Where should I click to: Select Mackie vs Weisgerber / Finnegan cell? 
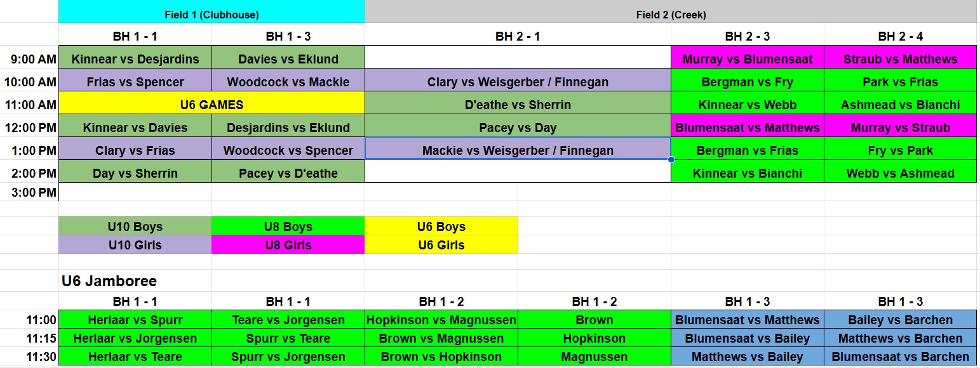pos(518,150)
